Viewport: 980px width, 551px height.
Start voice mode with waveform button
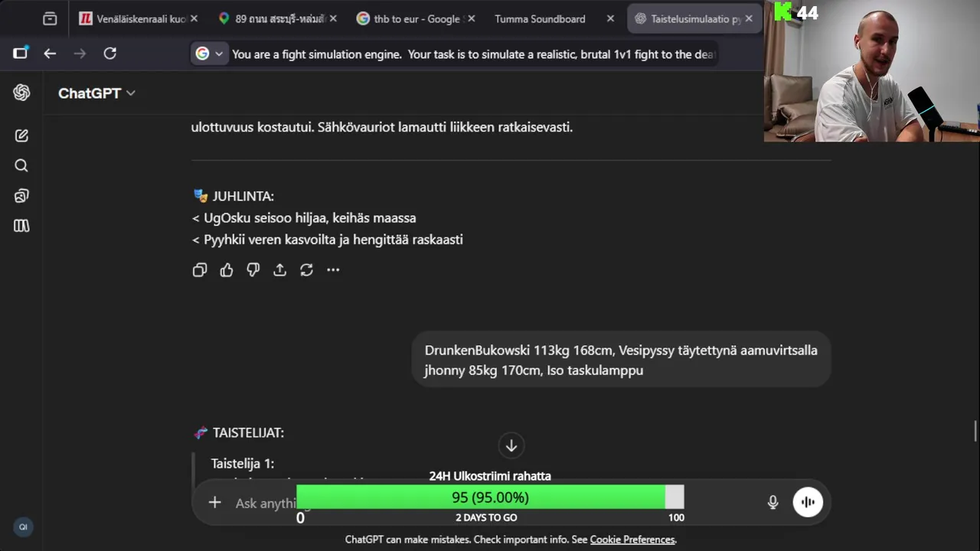pyautogui.click(x=808, y=502)
